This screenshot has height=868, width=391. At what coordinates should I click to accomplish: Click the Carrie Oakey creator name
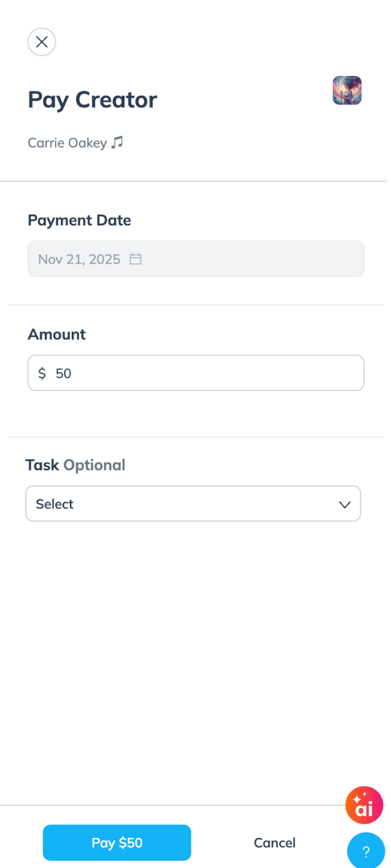point(67,143)
